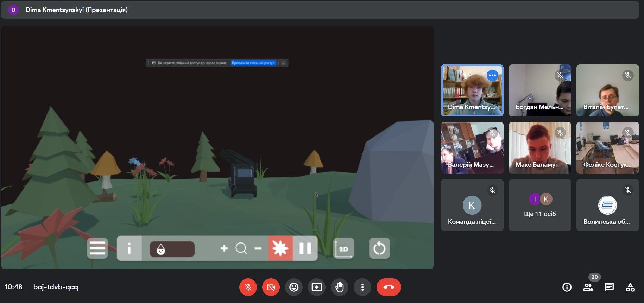Click the reset rotation arrow icon
The width and height of the screenshot is (644, 303).
[379, 248]
